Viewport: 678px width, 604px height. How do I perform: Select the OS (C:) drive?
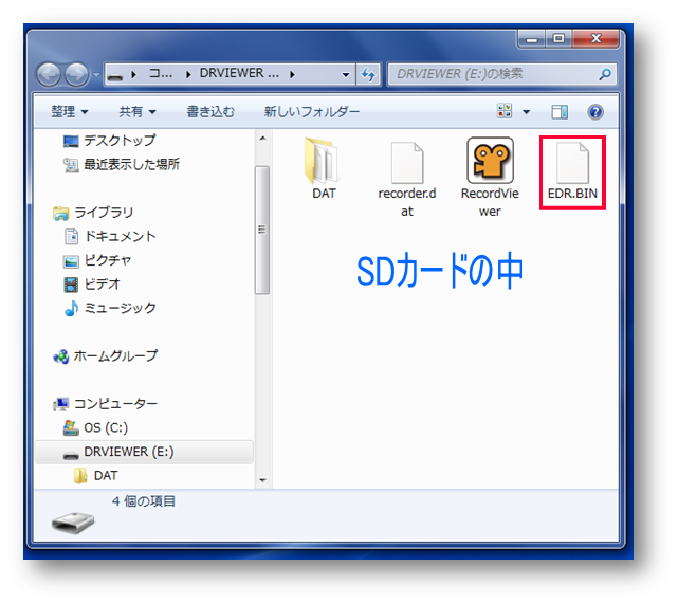pyautogui.click(x=96, y=428)
